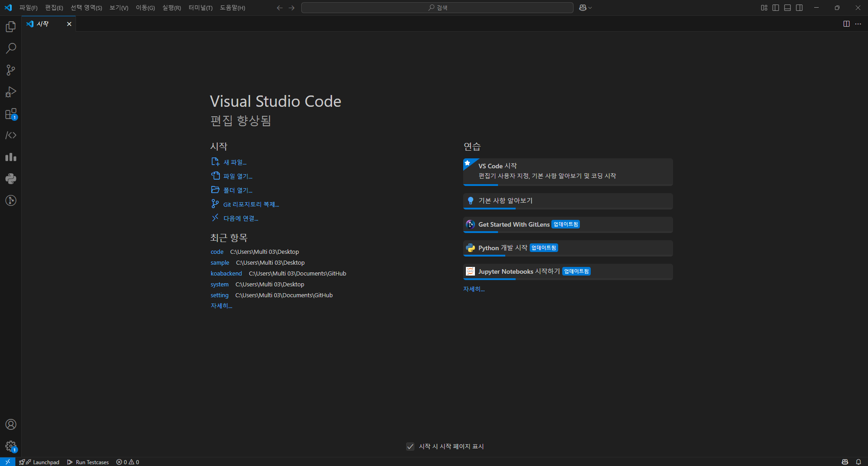Go back with the left arrow
The image size is (868, 466).
[280, 8]
